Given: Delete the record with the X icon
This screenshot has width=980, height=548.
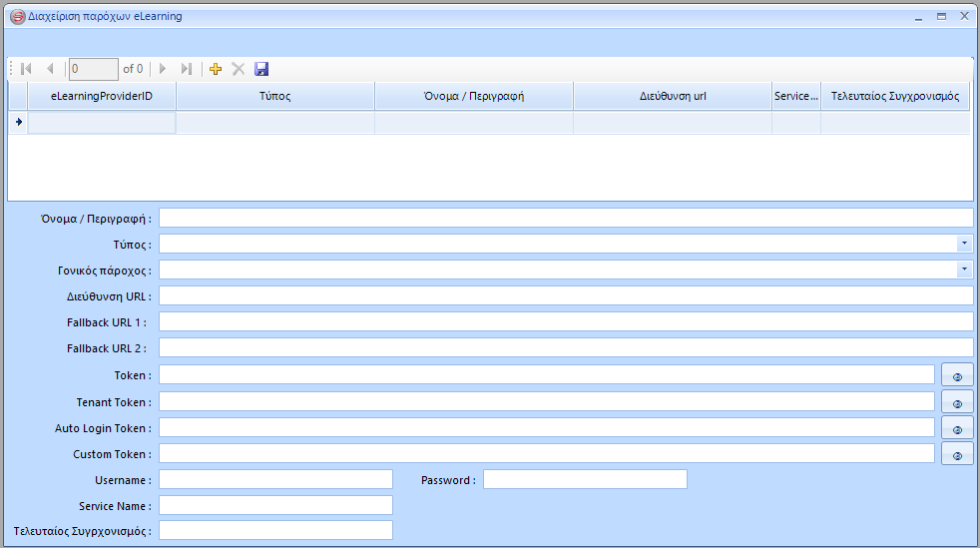Looking at the screenshot, I should 239,69.
